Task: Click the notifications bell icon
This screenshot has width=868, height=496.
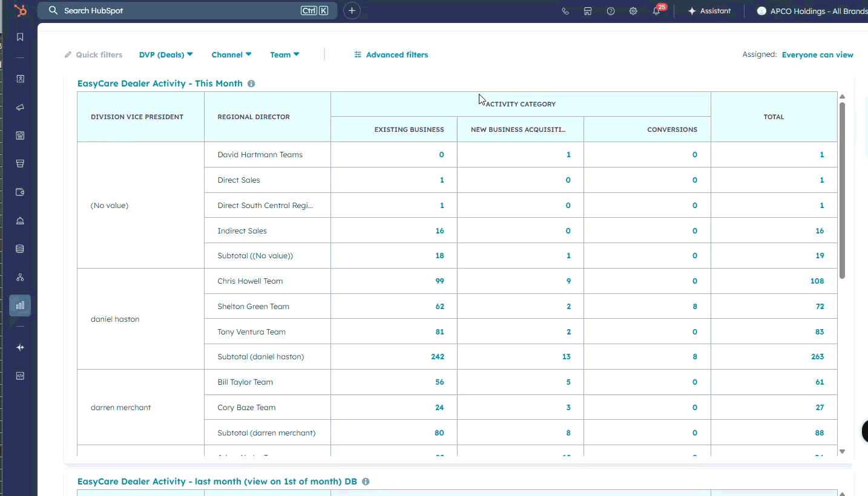Action: point(656,11)
